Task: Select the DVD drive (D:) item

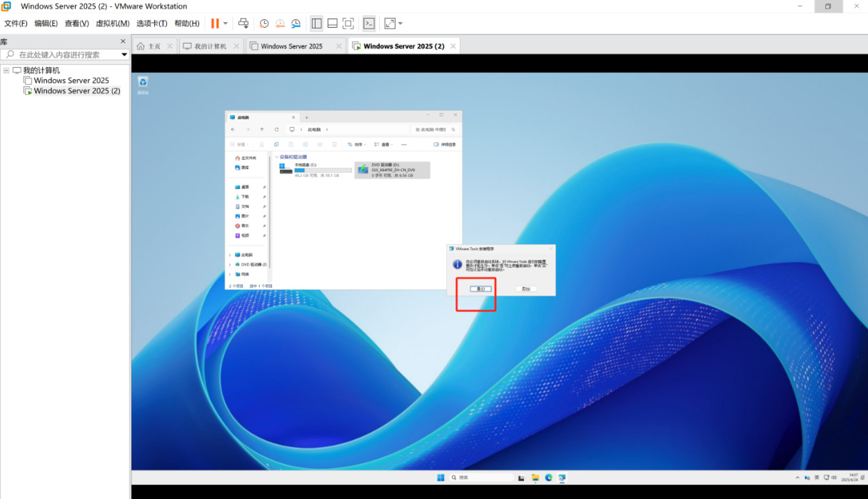Action: 393,169
